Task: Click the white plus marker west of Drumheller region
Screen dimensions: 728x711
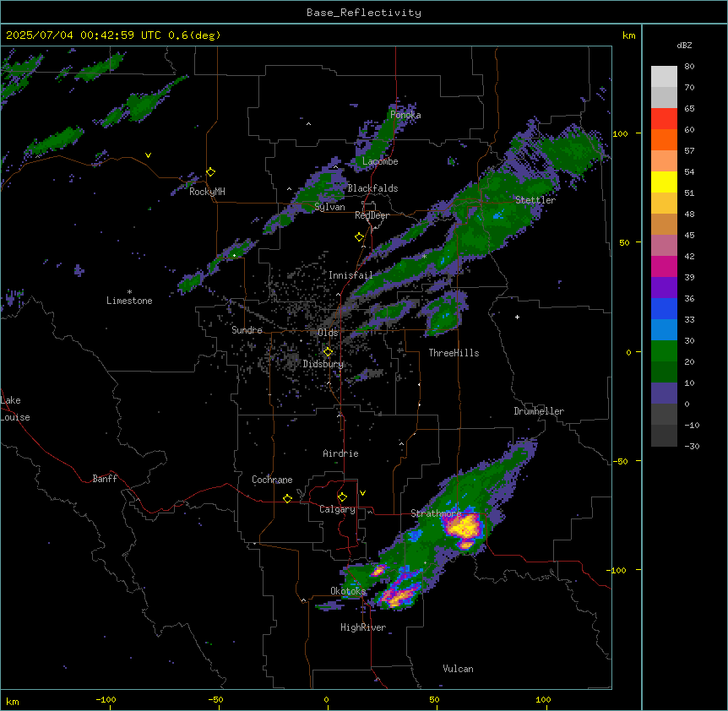Action: [517, 317]
